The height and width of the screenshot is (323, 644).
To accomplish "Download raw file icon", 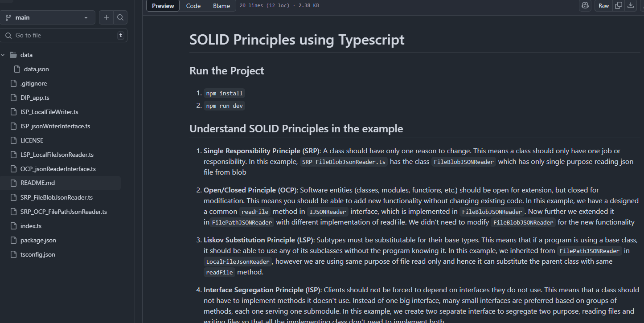I will pos(631,6).
